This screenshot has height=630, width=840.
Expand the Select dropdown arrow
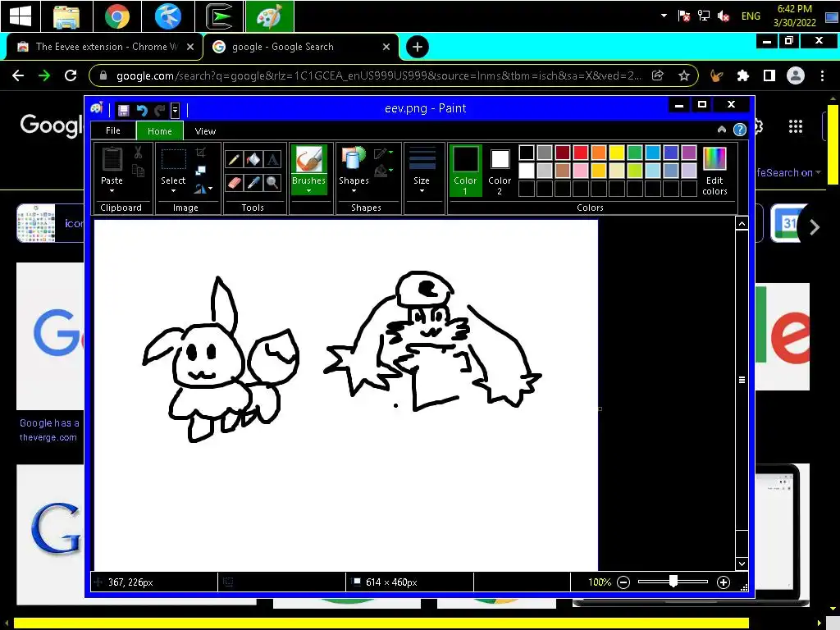click(174, 190)
